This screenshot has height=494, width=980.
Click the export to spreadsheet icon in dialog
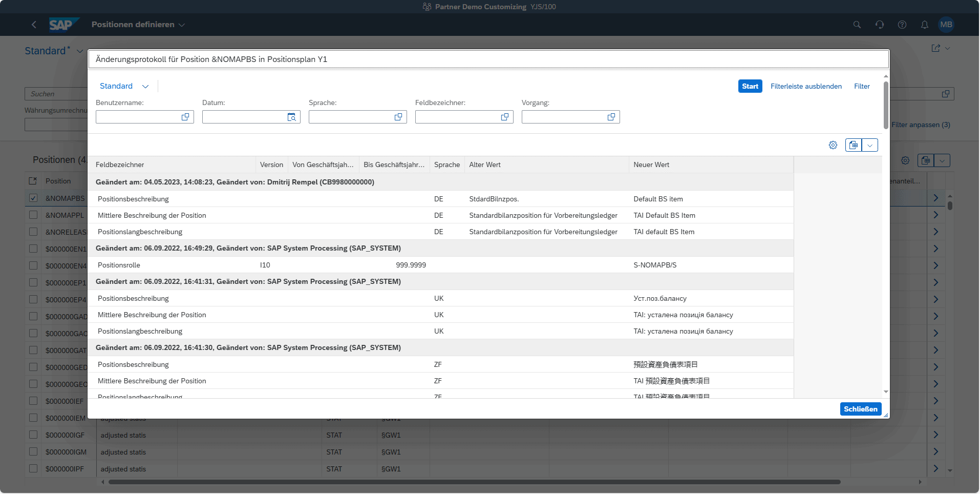[854, 145]
